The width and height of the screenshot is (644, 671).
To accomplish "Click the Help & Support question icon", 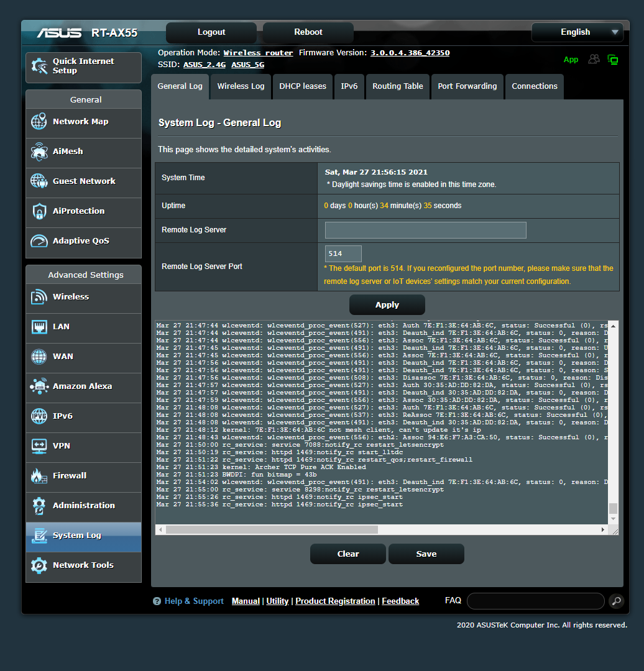I will (x=157, y=601).
